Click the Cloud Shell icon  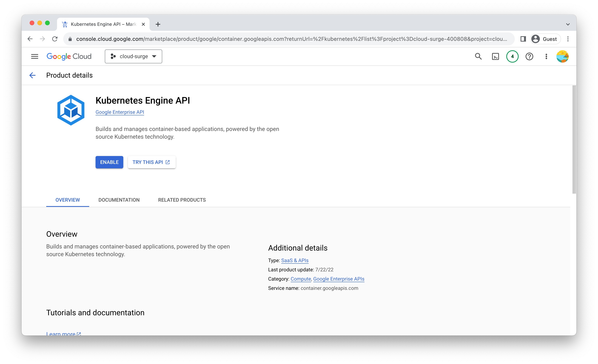[x=496, y=56]
